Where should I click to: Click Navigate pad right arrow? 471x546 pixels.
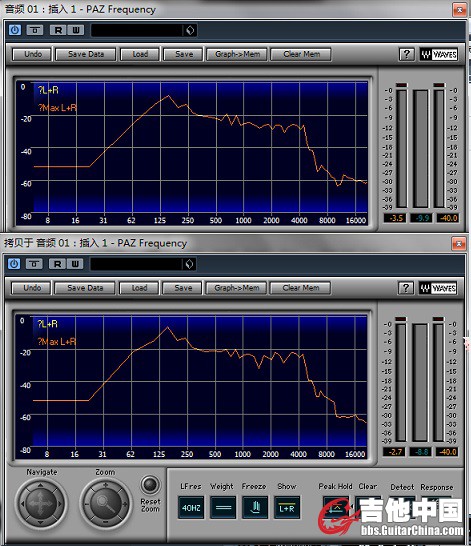(60, 504)
